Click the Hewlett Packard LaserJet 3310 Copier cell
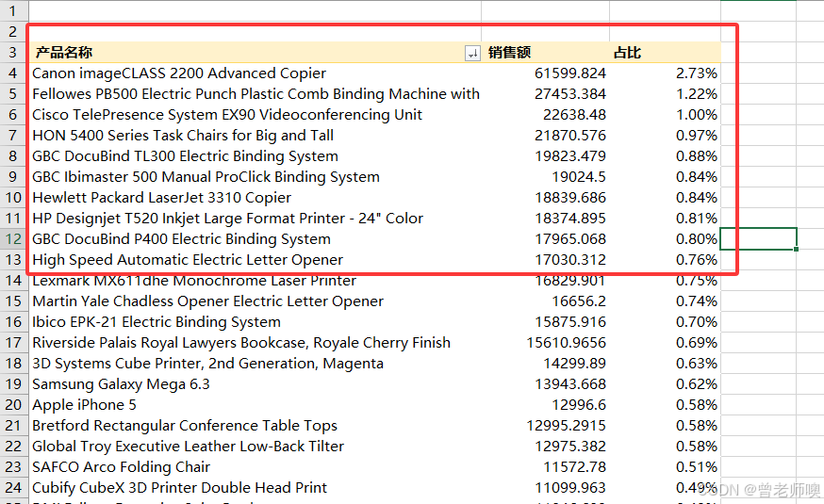Screen dimensions: 824x504 [255, 198]
